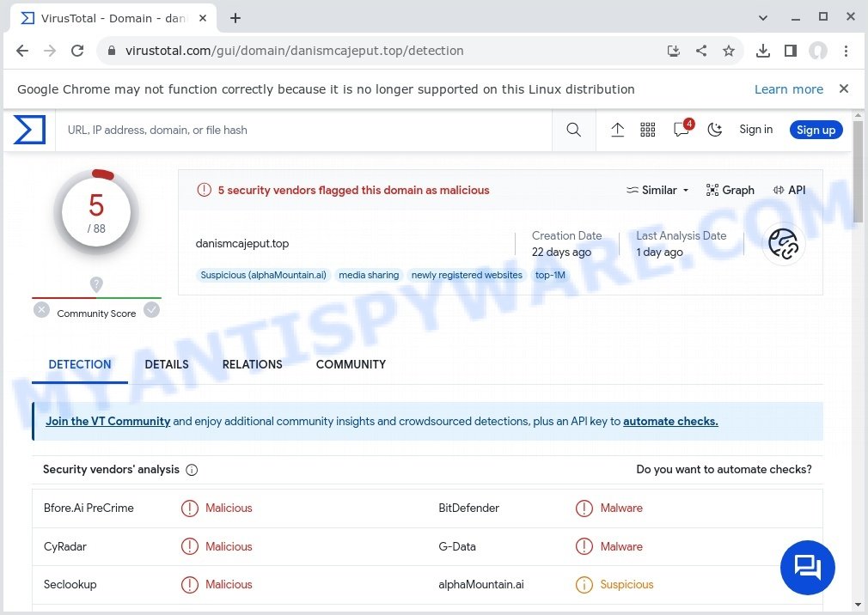Image resolution: width=868 pixels, height=615 pixels.
Task: Click the domain globe link icon
Action: coord(783,244)
